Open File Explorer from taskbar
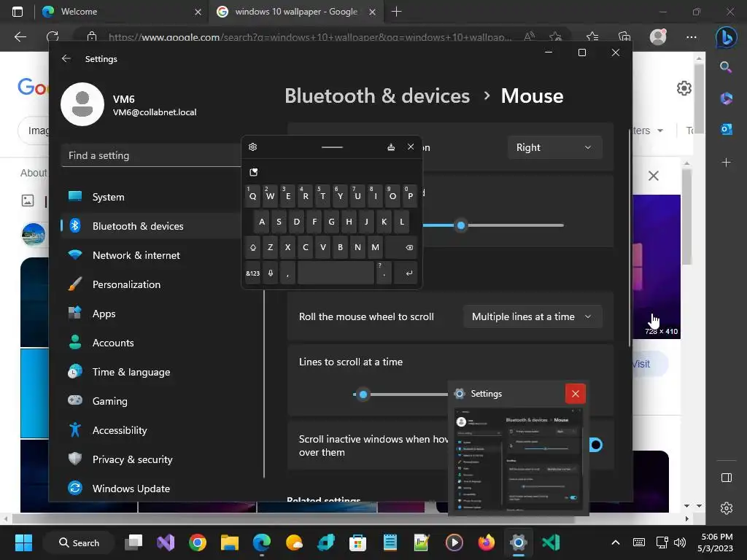 tap(229, 542)
